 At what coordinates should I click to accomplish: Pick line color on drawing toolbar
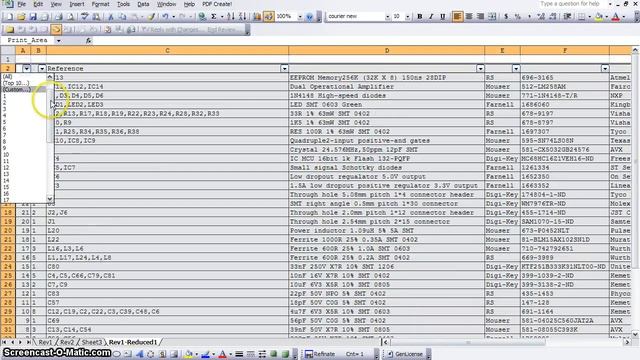(x=206, y=354)
